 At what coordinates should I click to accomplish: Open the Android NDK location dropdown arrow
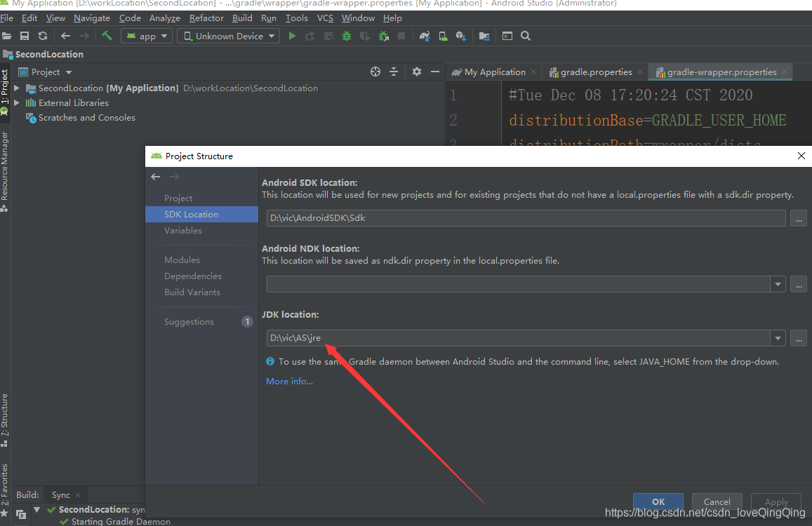778,284
